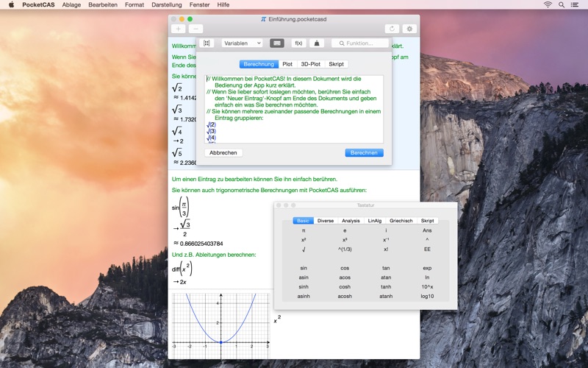The width and height of the screenshot is (588, 368).
Task: Click the ^ power key
Action: (x=427, y=240)
